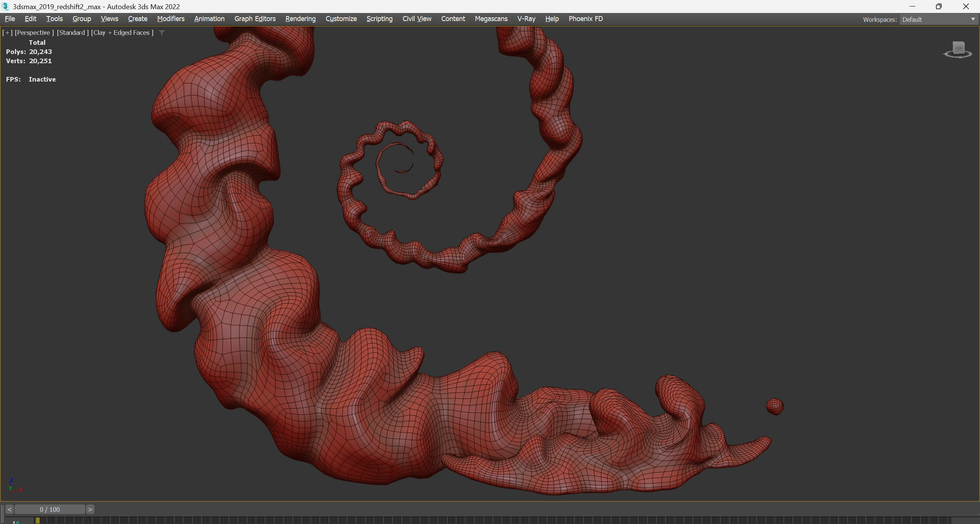Open the Perspective viewport label menu
980x524 pixels.
[34, 33]
